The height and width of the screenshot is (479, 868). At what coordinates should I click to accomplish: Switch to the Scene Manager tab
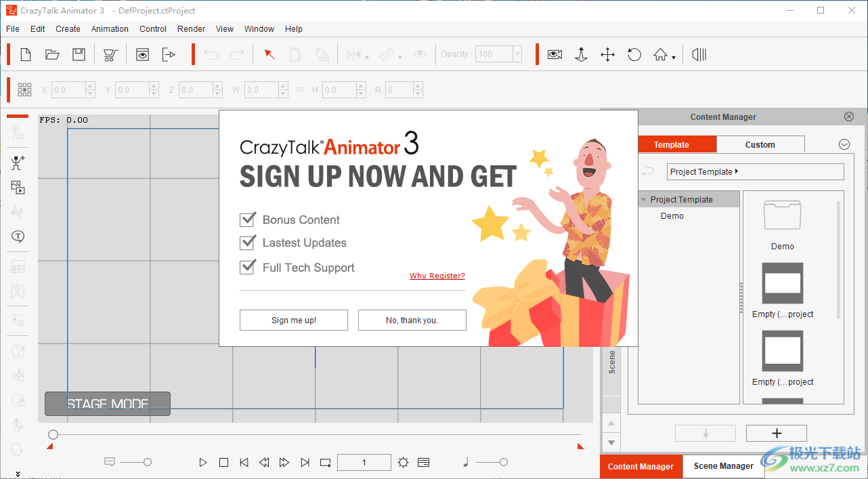pos(723,466)
